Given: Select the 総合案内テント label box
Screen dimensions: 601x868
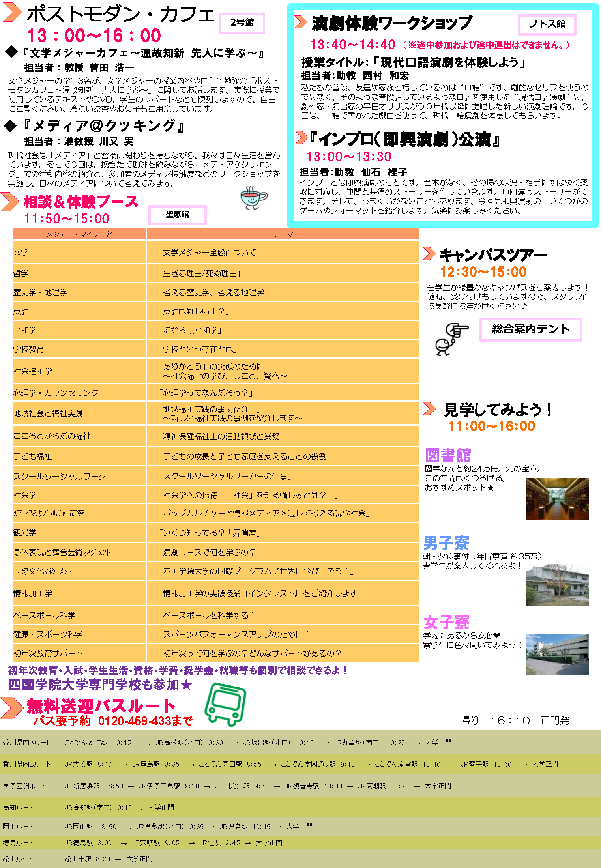Looking at the screenshot, I should pyautogui.click(x=531, y=329).
